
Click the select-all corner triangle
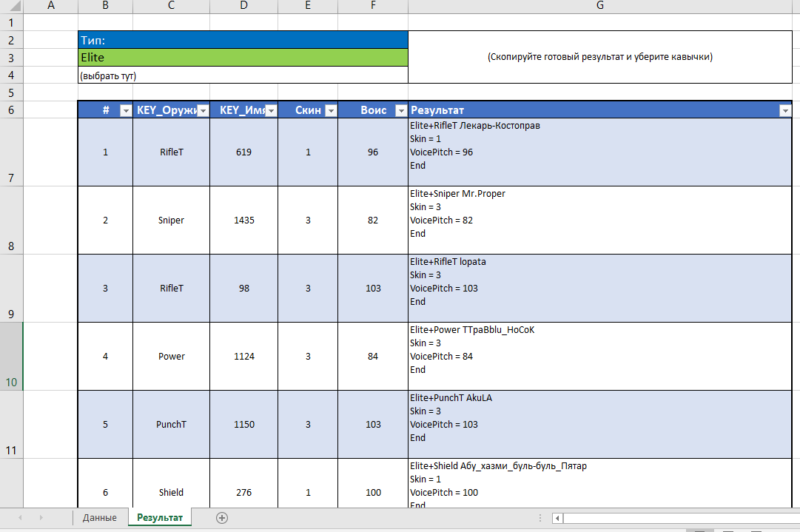pyautogui.click(x=16, y=6)
